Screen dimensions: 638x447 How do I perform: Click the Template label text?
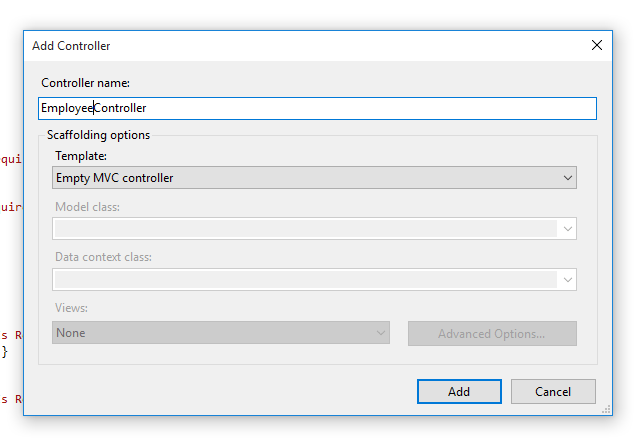81,156
